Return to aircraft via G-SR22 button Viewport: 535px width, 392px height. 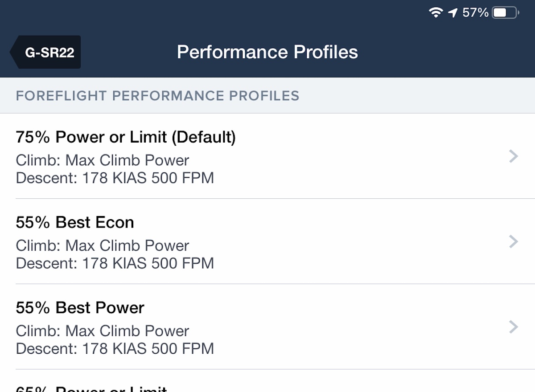tap(47, 52)
